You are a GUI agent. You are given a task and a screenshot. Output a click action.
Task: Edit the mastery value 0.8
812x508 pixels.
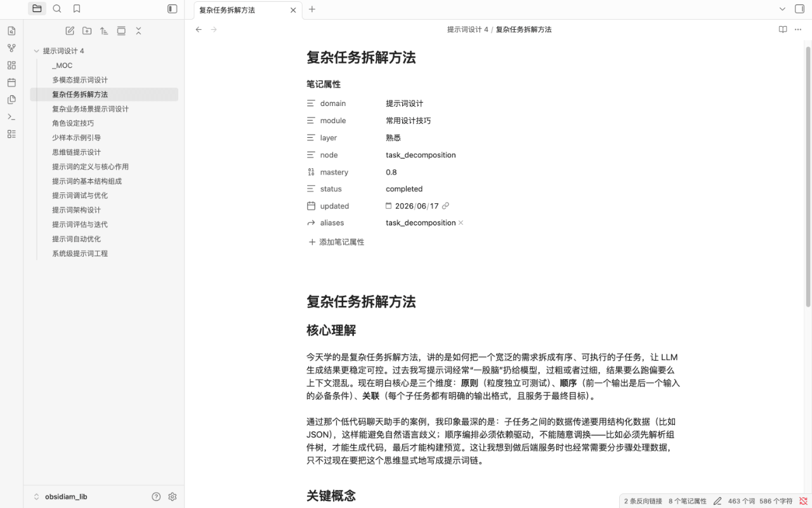click(x=391, y=172)
